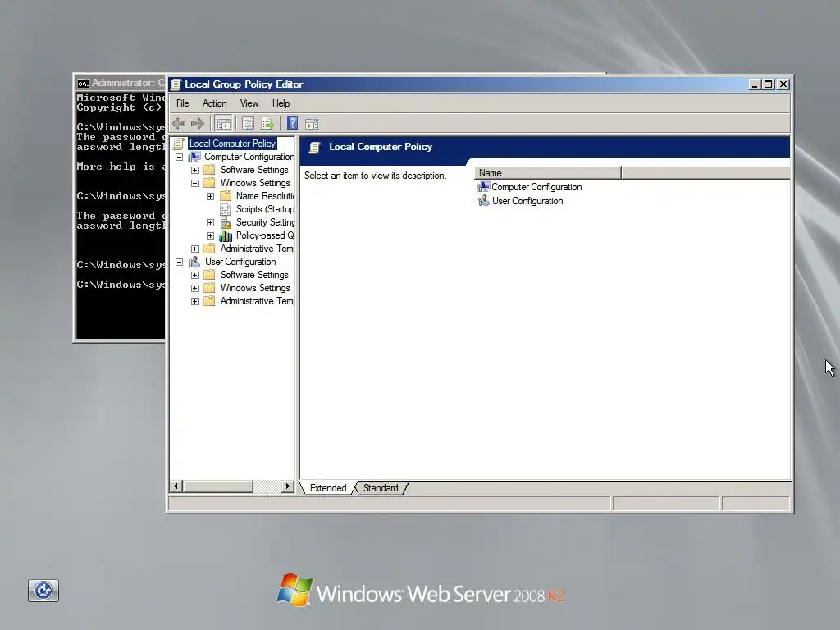
Task: Open the Action menu
Action: click(x=214, y=103)
